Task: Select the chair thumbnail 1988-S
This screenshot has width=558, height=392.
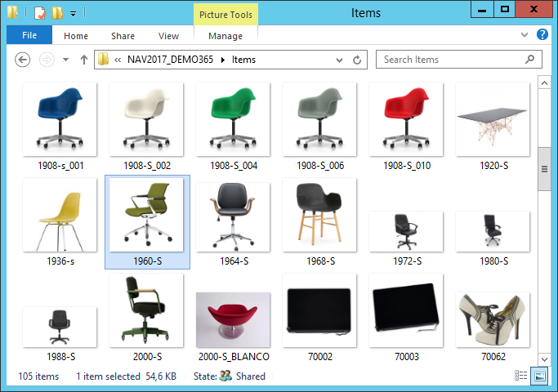Action: (x=60, y=327)
